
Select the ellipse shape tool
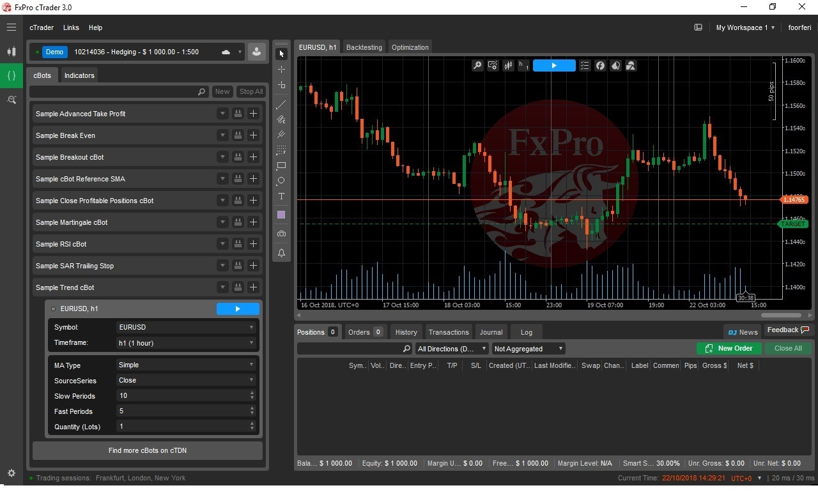pos(281,181)
